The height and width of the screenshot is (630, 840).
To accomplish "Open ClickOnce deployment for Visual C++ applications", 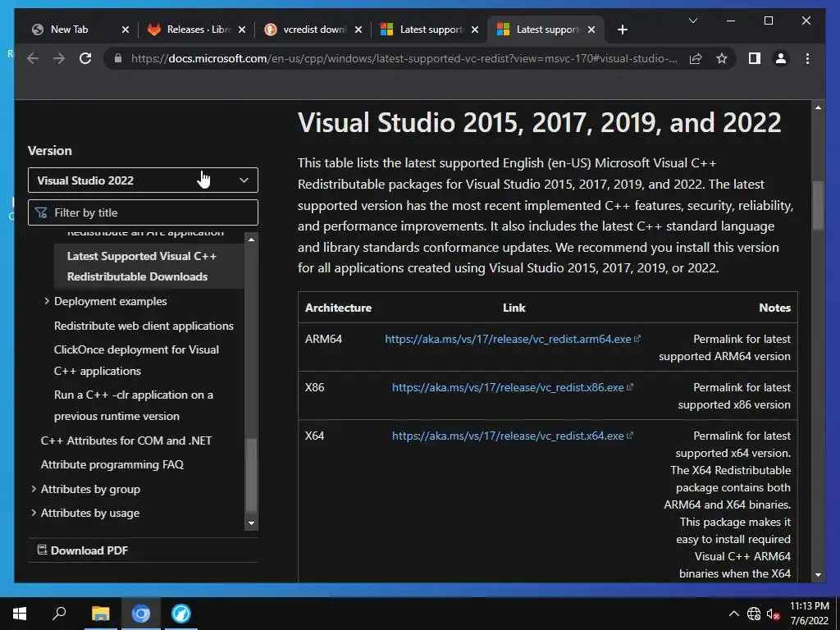I will pyautogui.click(x=136, y=360).
